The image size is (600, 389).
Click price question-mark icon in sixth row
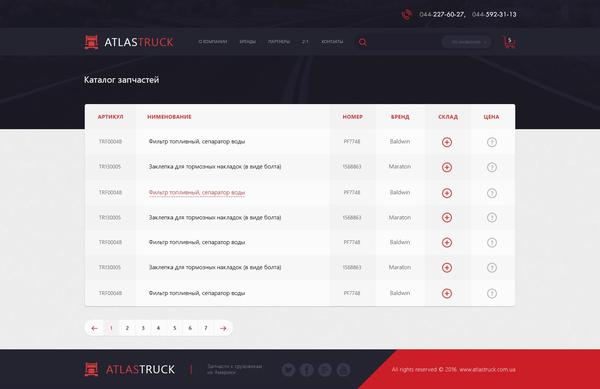[492, 268]
